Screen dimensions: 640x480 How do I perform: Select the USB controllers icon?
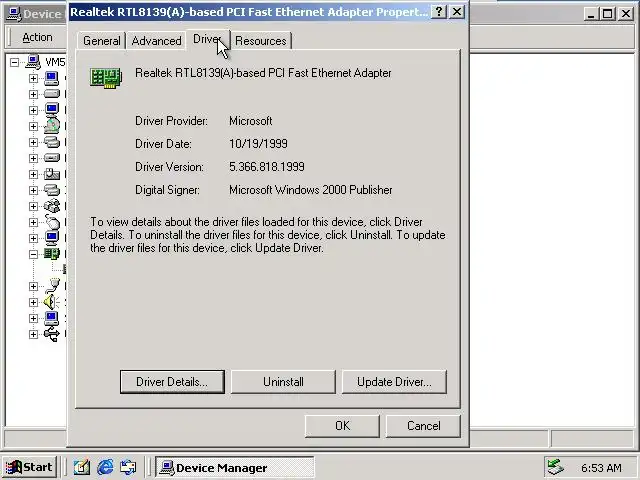tap(52, 334)
